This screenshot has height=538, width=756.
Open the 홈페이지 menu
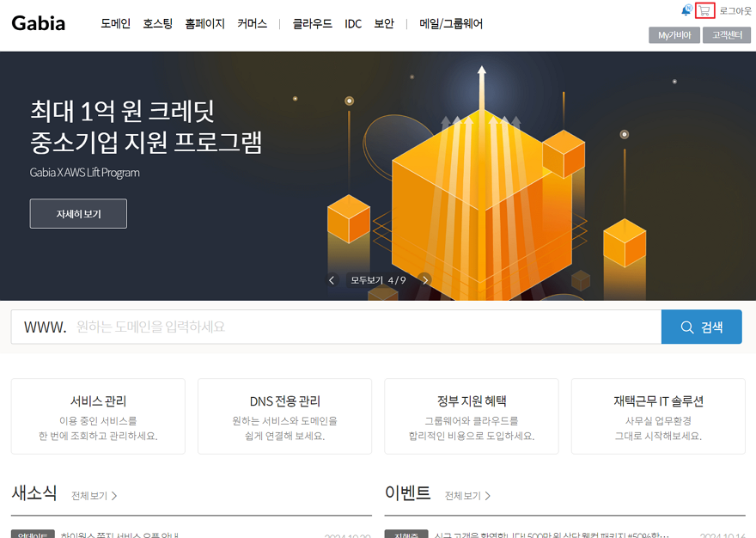click(x=205, y=24)
